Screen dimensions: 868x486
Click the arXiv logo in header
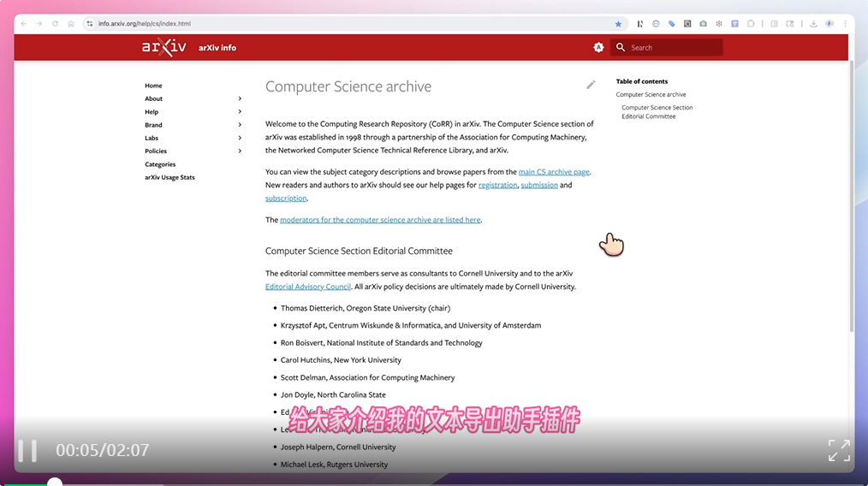(163, 47)
